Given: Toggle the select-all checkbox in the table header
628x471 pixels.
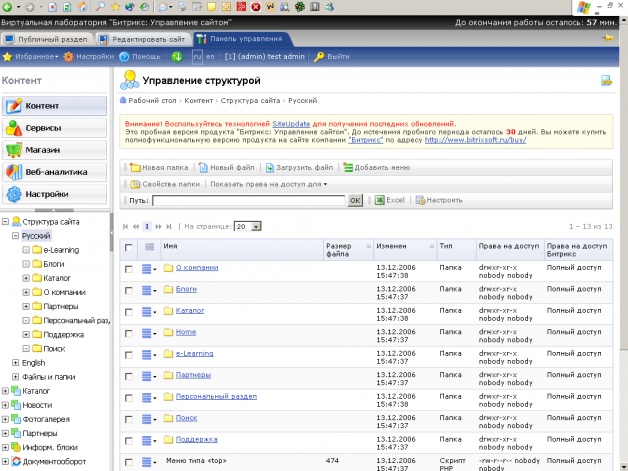Looking at the screenshot, I should (x=128, y=246).
